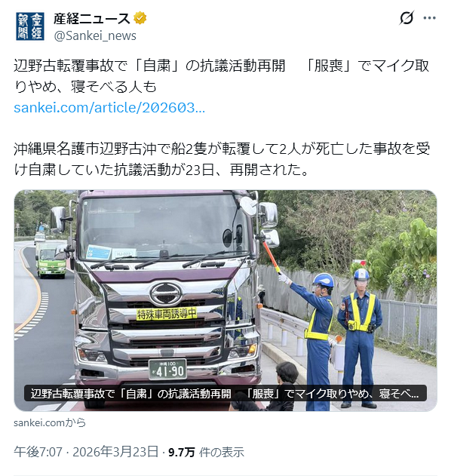451x476 pixels.
Task: Open the @Sankei_news handle link
Action: [95, 35]
